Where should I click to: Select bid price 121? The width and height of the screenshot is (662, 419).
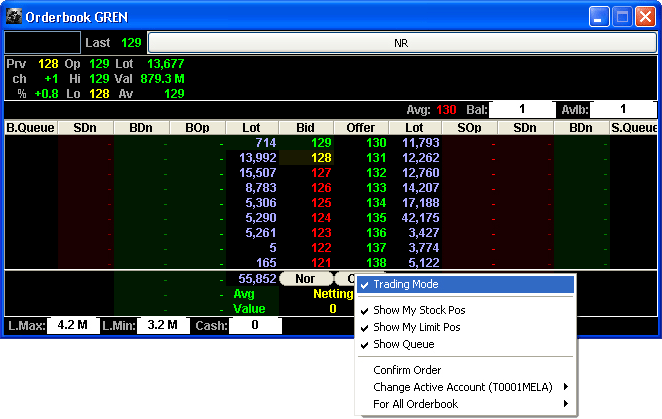pyautogui.click(x=321, y=263)
